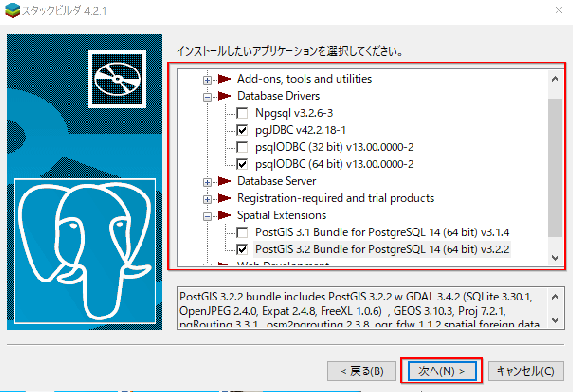
Task: Click the red arrow icon beside Add-ons, tools and utilities
Action: (225, 79)
